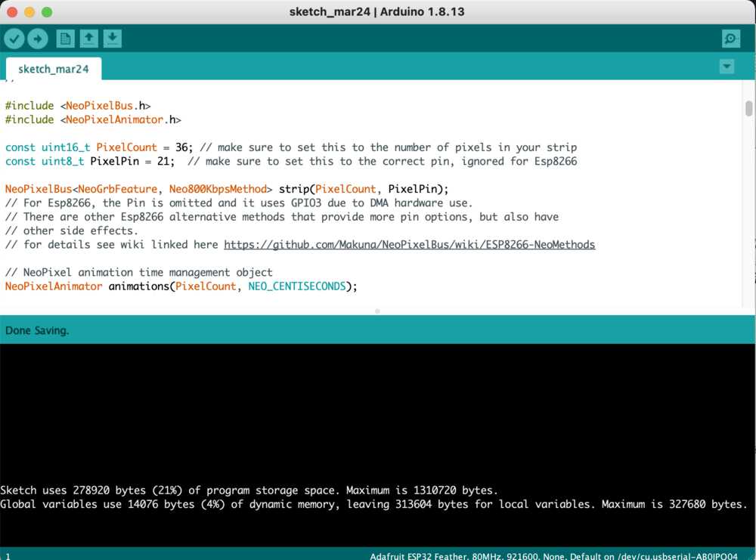Select the sketch_mar24 tab
The image size is (756, 560).
54,69
